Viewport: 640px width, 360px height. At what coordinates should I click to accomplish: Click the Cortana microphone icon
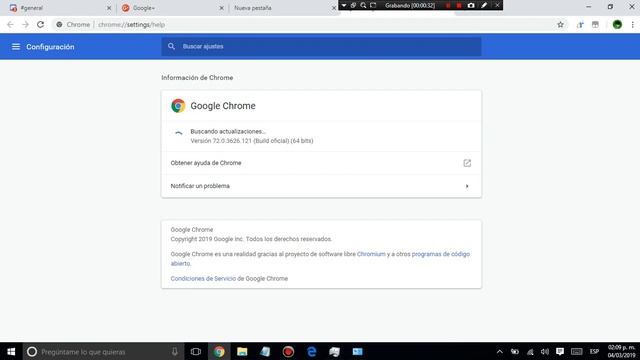coord(175,351)
